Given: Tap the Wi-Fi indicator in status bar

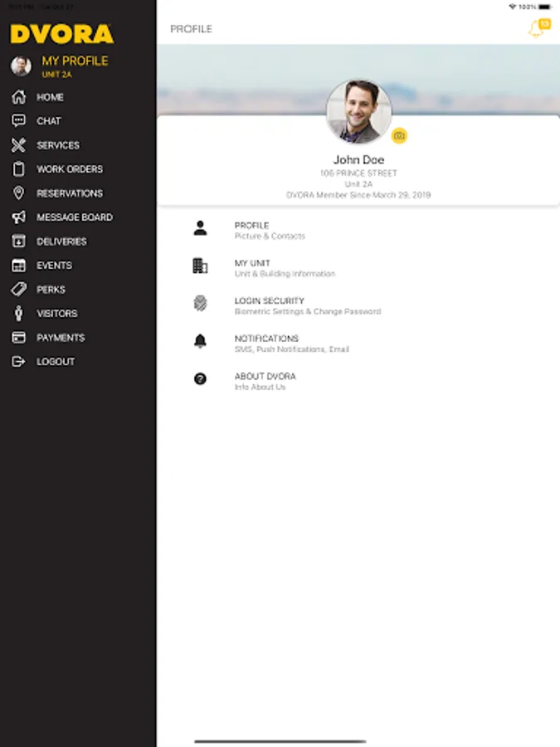Looking at the screenshot, I should 513,7.
